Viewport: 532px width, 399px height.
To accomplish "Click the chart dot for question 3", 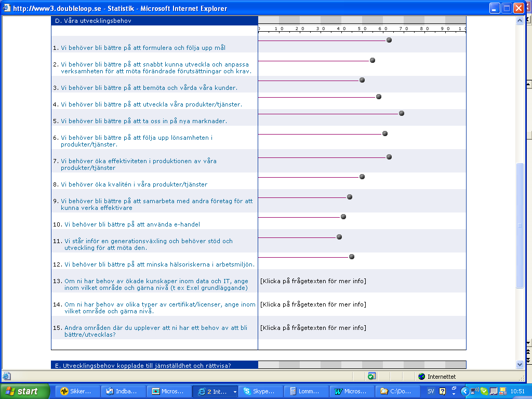I will tap(362, 80).
